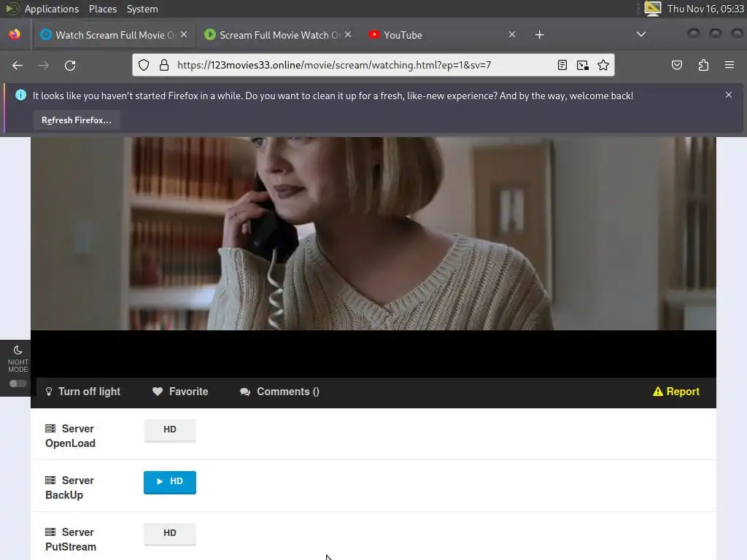Open the Extensions puzzle icon
The width and height of the screenshot is (747, 560).
[x=703, y=65]
